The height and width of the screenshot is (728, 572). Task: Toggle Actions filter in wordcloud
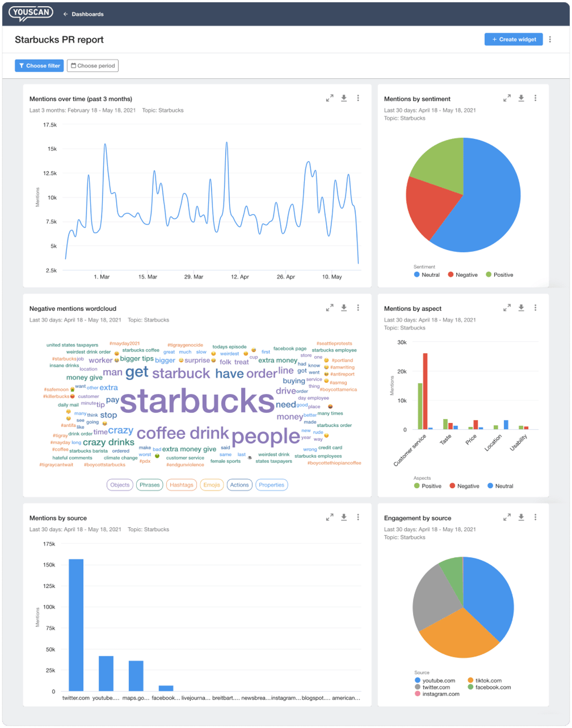click(240, 485)
